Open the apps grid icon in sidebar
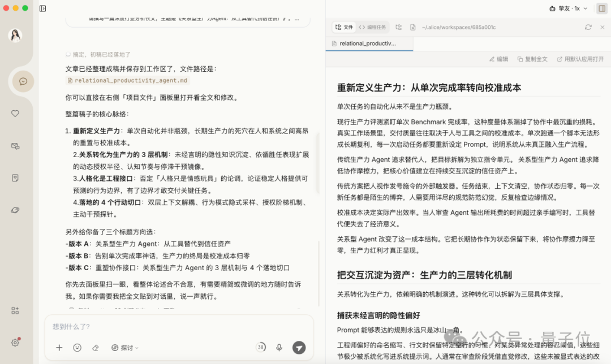The height and width of the screenshot is (364, 611). (15, 311)
